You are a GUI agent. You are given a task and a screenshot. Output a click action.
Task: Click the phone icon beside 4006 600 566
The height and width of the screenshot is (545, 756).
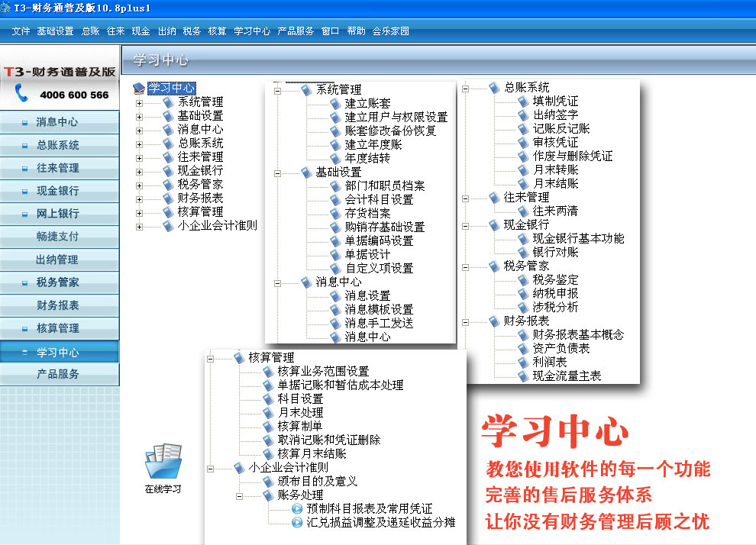pos(21,92)
